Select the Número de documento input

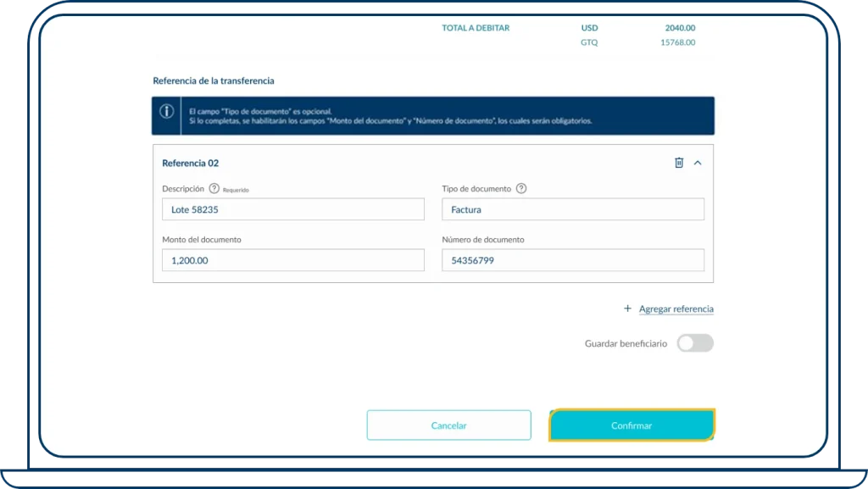tap(572, 260)
